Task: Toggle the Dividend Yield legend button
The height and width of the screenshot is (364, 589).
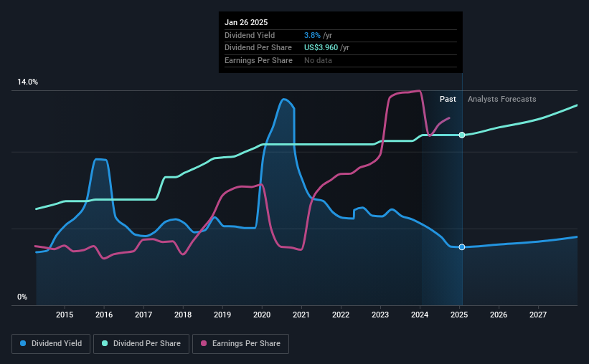Action: pyautogui.click(x=51, y=344)
